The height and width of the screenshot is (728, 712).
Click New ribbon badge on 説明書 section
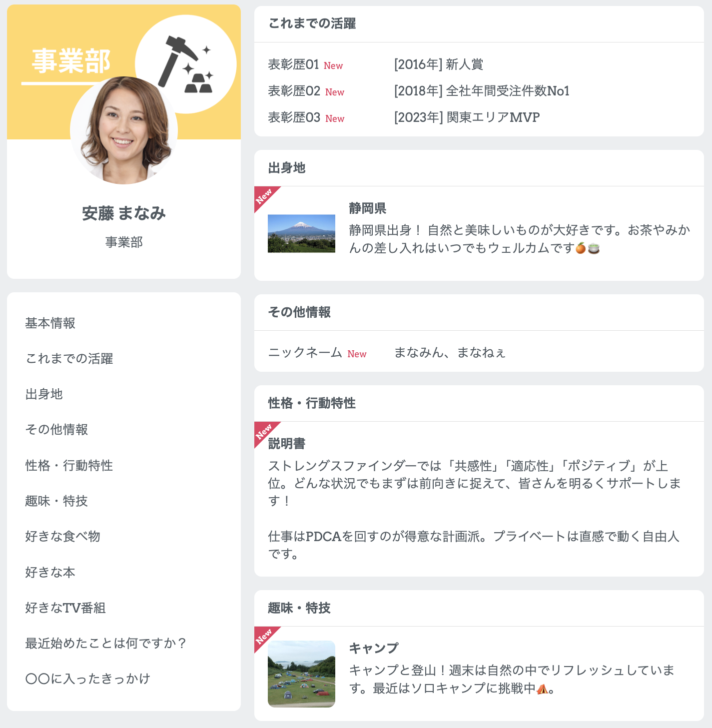tap(264, 431)
